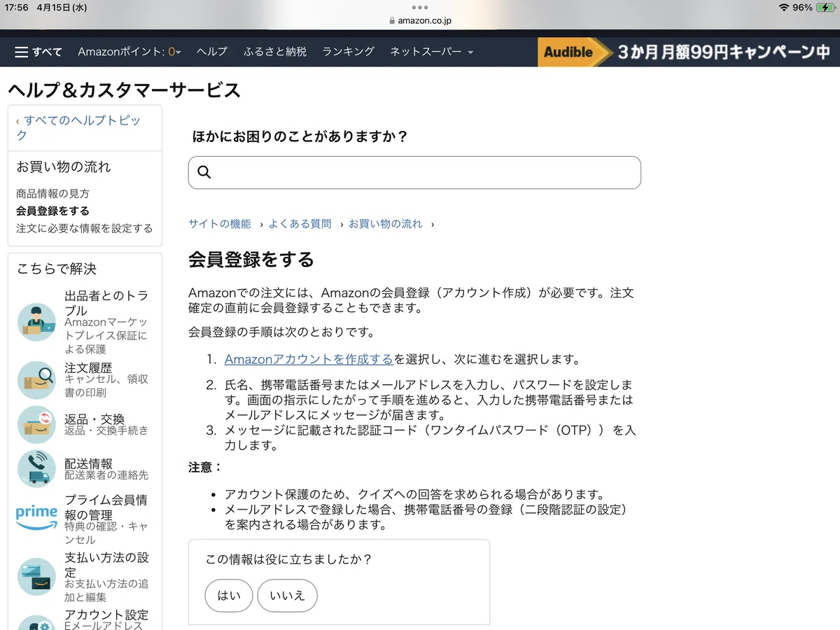
Task: Go to よくある質問 breadcrumb
Action: (x=300, y=224)
